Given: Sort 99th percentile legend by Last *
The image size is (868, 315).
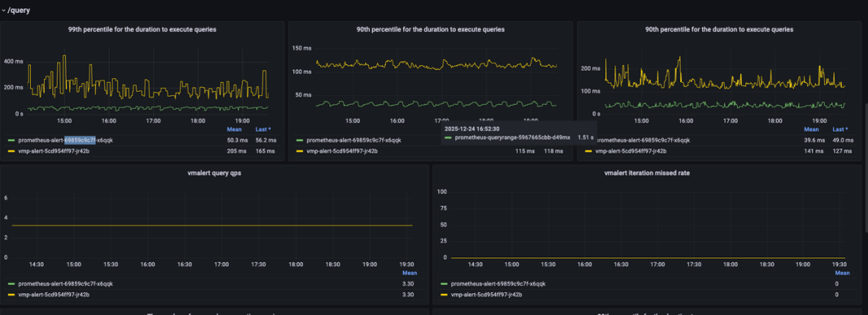Looking at the screenshot, I should pyautogui.click(x=263, y=130).
